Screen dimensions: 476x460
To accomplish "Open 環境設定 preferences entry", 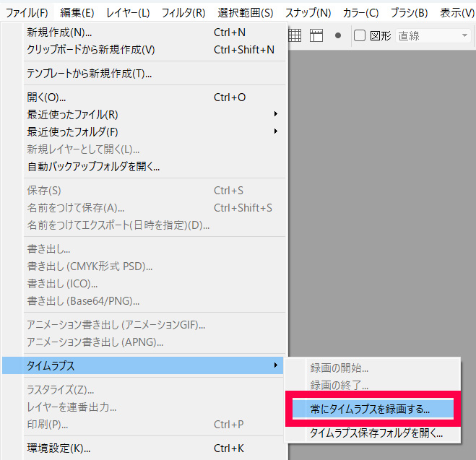I will pyautogui.click(x=59, y=448).
